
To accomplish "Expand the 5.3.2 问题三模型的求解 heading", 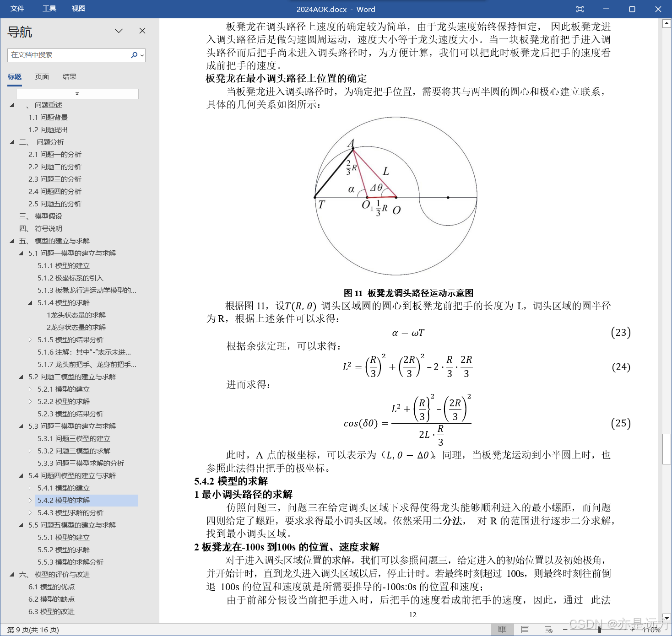I will click(x=30, y=451).
